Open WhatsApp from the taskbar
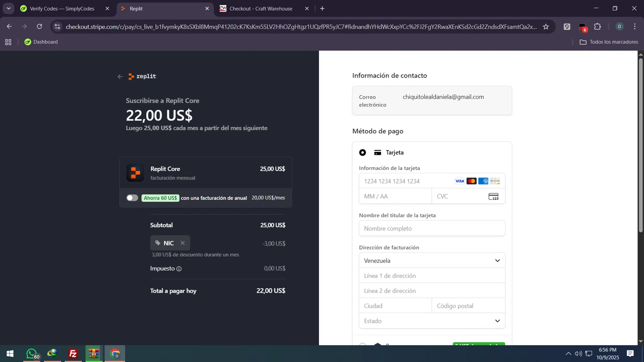 pos(32,354)
